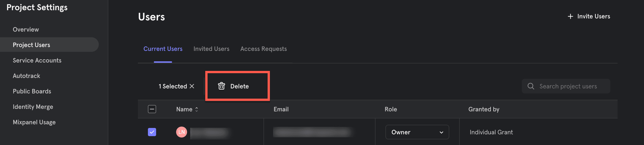Open the Owner role dropdown
The width and height of the screenshot is (644, 145).
pos(417,132)
